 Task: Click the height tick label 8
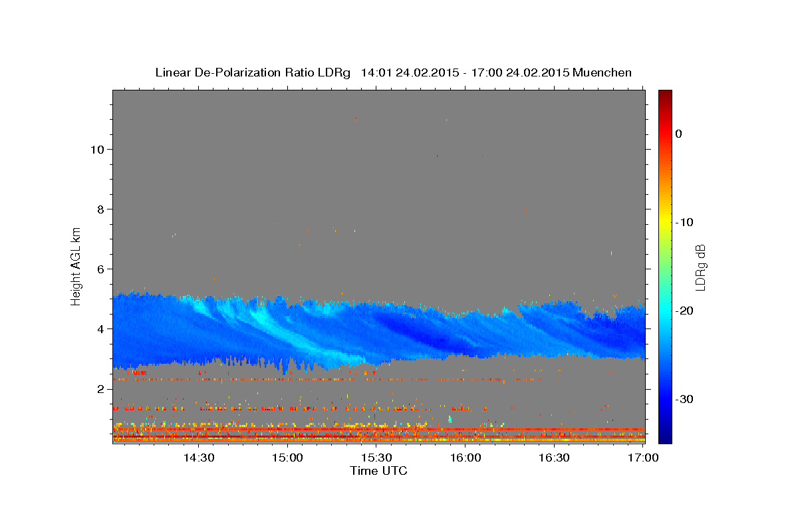(101, 209)
